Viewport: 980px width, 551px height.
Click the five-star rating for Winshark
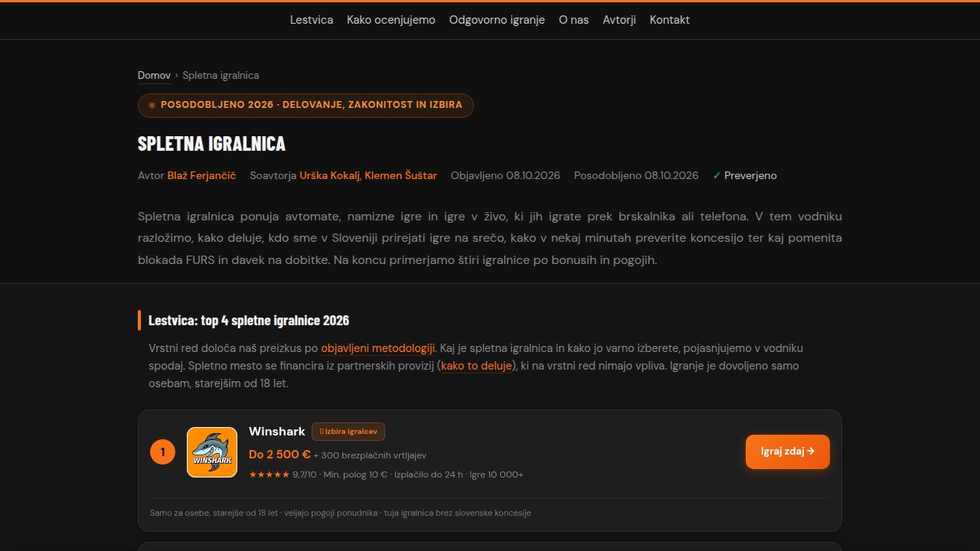point(269,474)
